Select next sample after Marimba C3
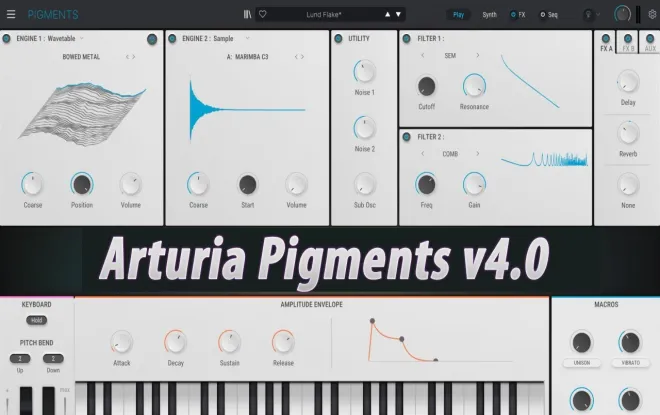Image resolution: width=660 pixels, height=415 pixels. (x=302, y=57)
